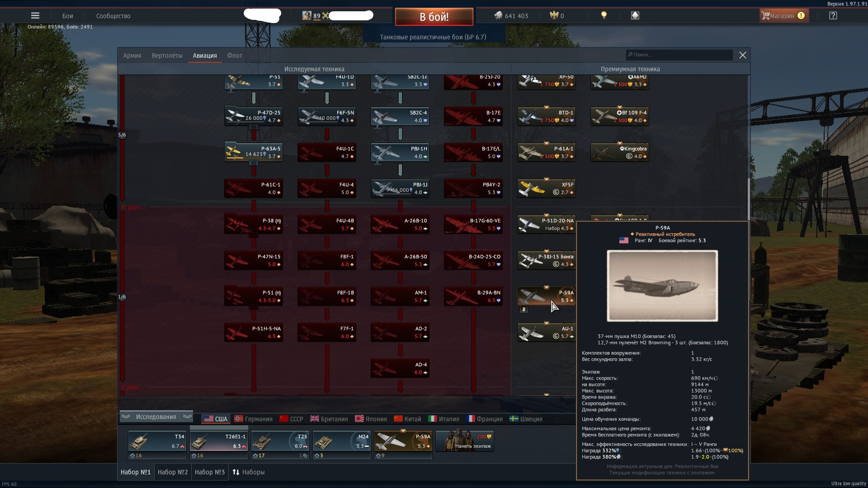Screen dimensions: 868x488
Task: Open the Сообщество menu
Action: pos(113,16)
